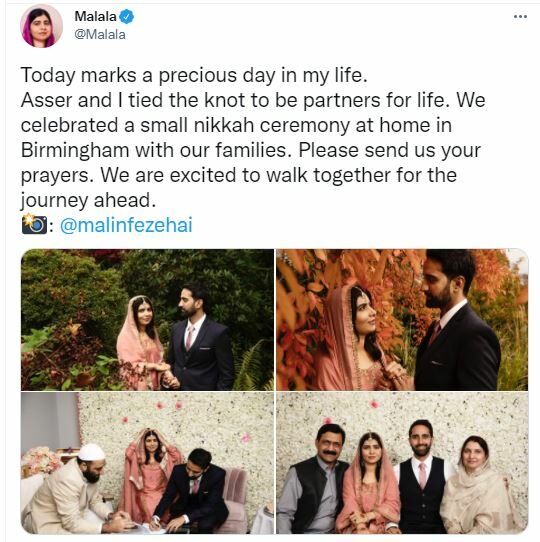Click the pink flower on wall in family photo

[374, 403]
